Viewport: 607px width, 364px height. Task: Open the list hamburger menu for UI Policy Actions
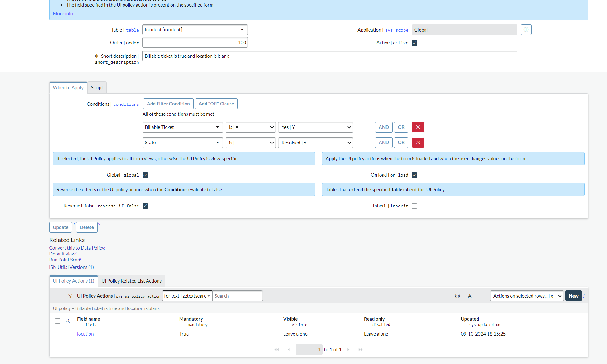point(58,296)
